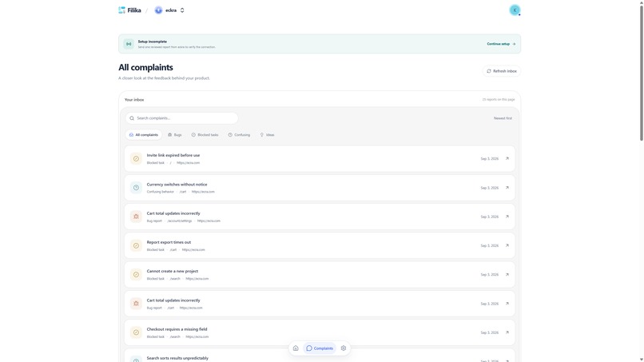
Task: Click blocked icon of Report export row
Action: (x=136, y=245)
